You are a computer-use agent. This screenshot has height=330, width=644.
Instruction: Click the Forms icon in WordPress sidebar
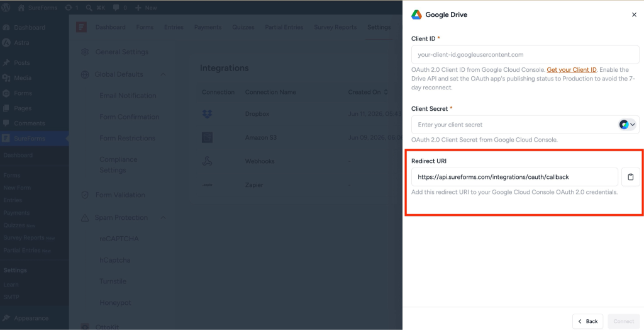click(6, 93)
